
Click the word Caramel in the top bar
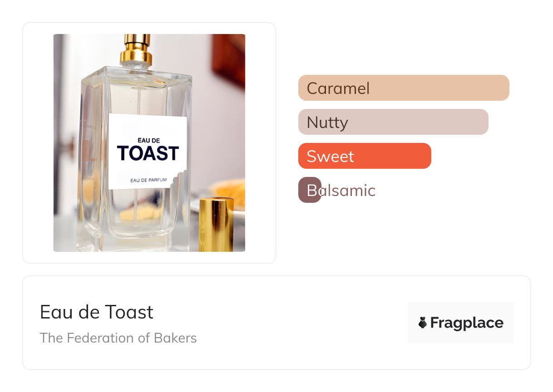338,88
